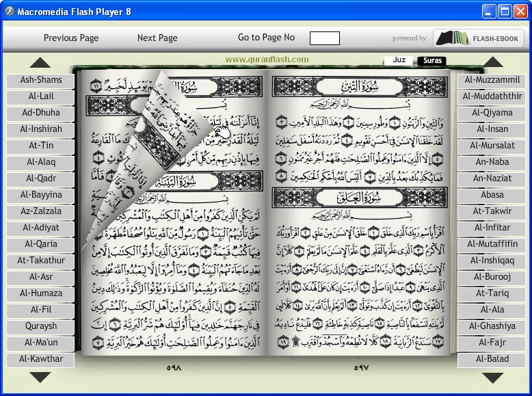Image resolution: width=532 pixels, height=396 pixels.
Task: Click the FLASH-EBOOK logo
Action: (x=478, y=38)
